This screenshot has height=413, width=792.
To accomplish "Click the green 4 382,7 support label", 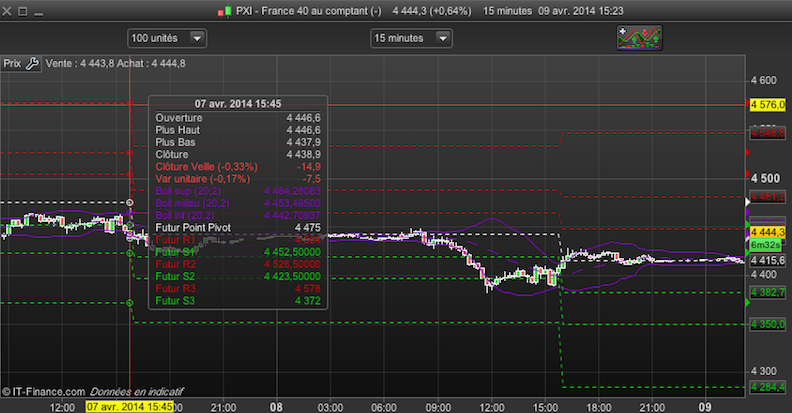I will click(767, 292).
